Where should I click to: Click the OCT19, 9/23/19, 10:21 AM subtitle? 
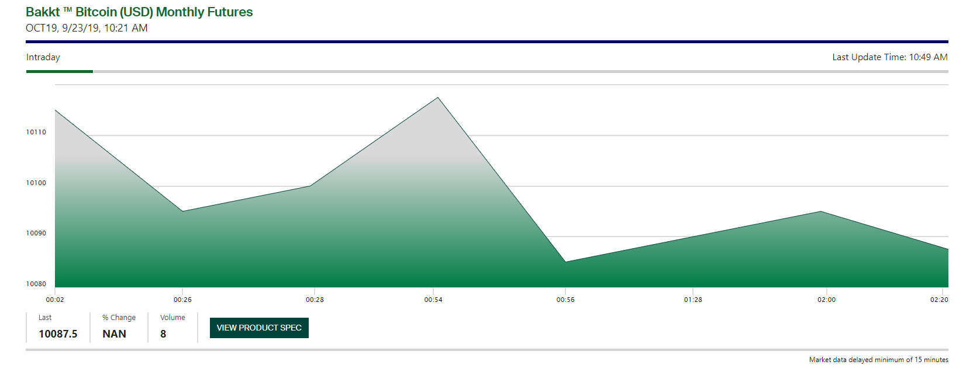pyautogui.click(x=87, y=28)
